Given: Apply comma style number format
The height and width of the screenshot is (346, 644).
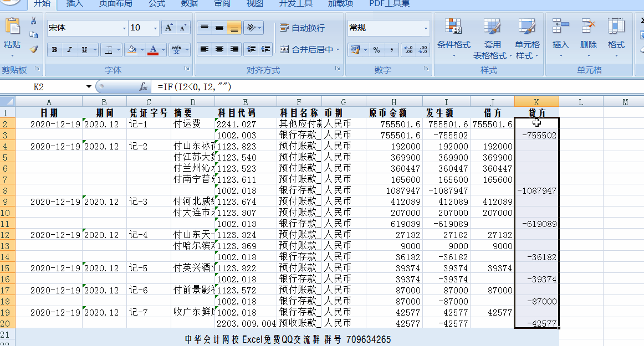Looking at the screenshot, I should (392, 50).
